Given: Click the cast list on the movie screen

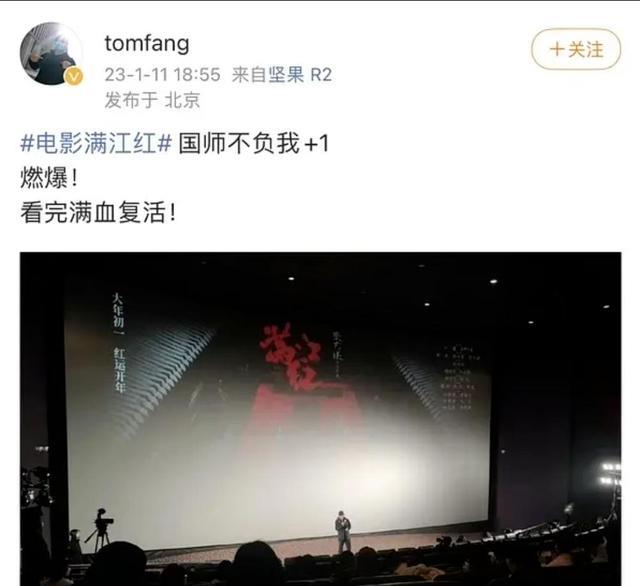Looking at the screenshot, I should 458,379.
